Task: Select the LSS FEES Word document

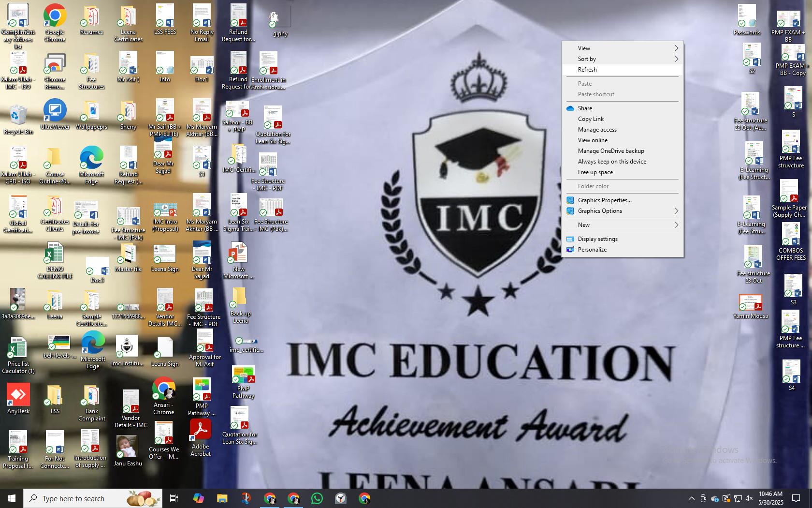Action: click(x=165, y=20)
